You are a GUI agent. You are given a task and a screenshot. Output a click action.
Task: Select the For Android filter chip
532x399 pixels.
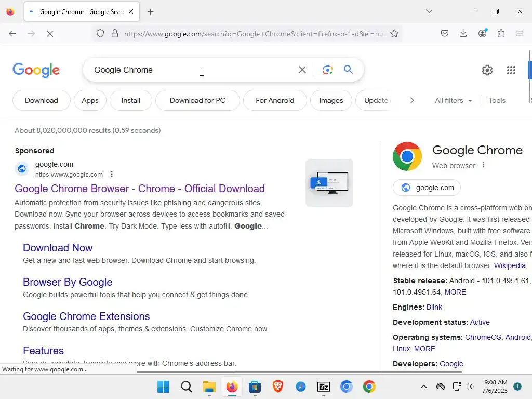tap(275, 100)
